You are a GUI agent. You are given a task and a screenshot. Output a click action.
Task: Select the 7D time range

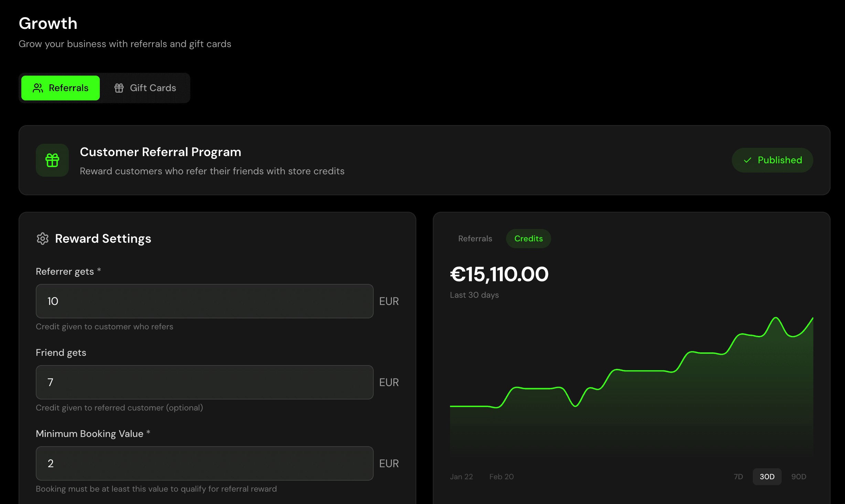pos(738,476)
